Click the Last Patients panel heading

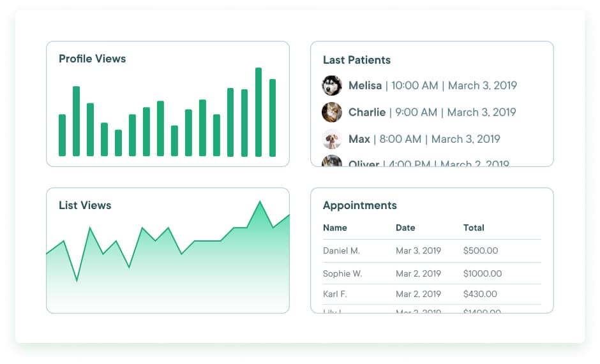[x=357, y=60]
